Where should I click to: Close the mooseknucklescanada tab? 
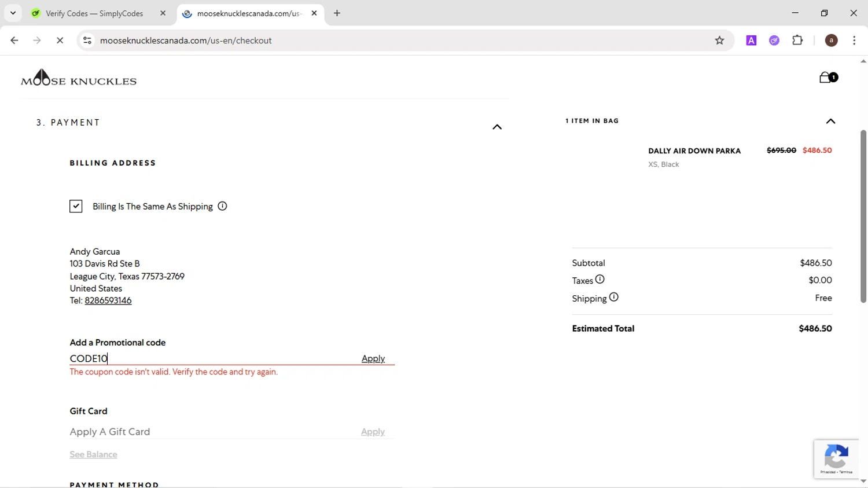314,13
